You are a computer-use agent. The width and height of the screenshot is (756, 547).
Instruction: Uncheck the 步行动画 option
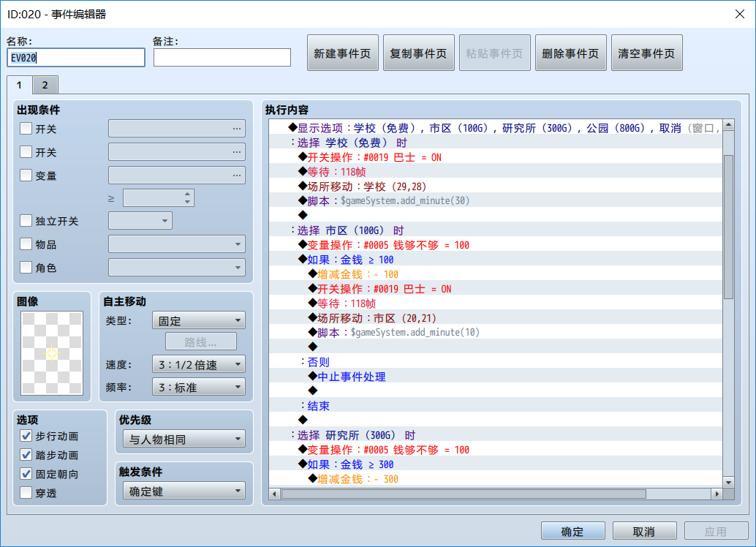coord(26,436)
